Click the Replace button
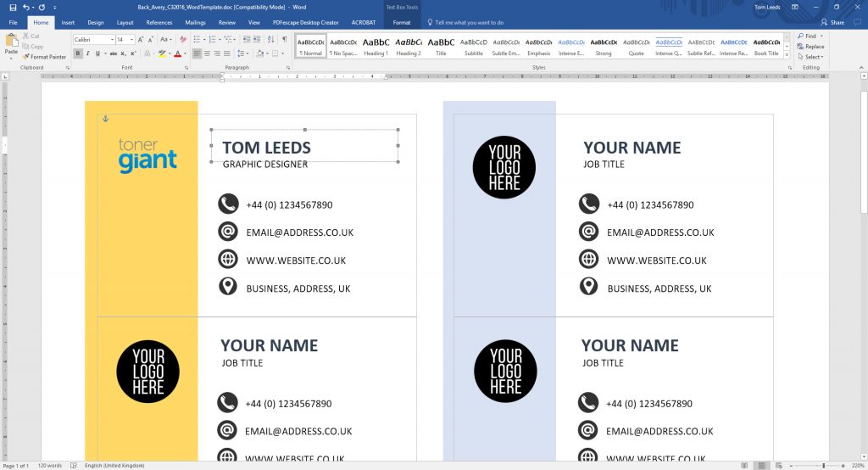The height and width of the screenshot is (470, 868). click(811, 47)
